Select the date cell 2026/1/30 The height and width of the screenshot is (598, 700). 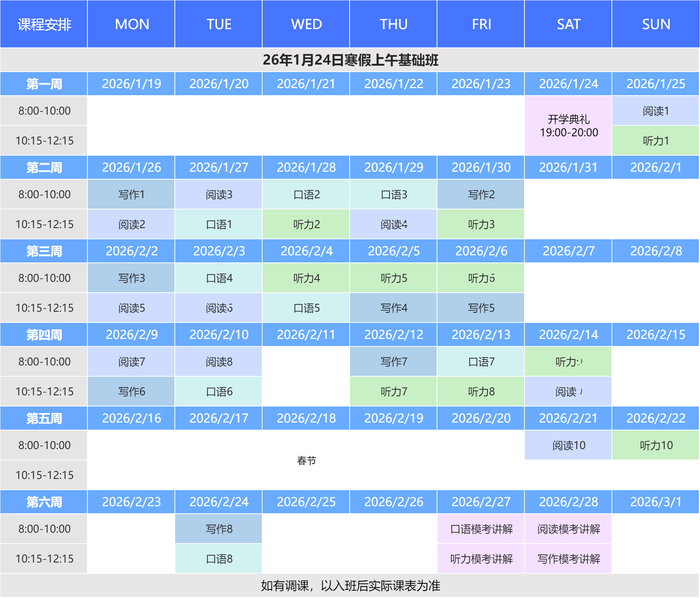(481, 167)
